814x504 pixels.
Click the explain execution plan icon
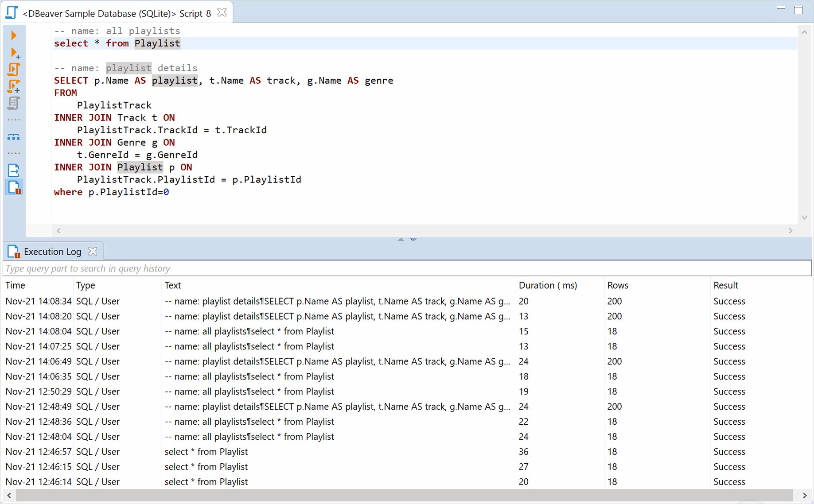[14, 103]
